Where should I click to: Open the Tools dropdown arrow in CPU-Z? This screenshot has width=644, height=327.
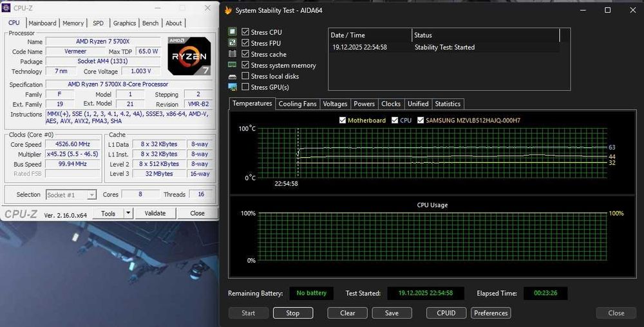click(128, 213)
